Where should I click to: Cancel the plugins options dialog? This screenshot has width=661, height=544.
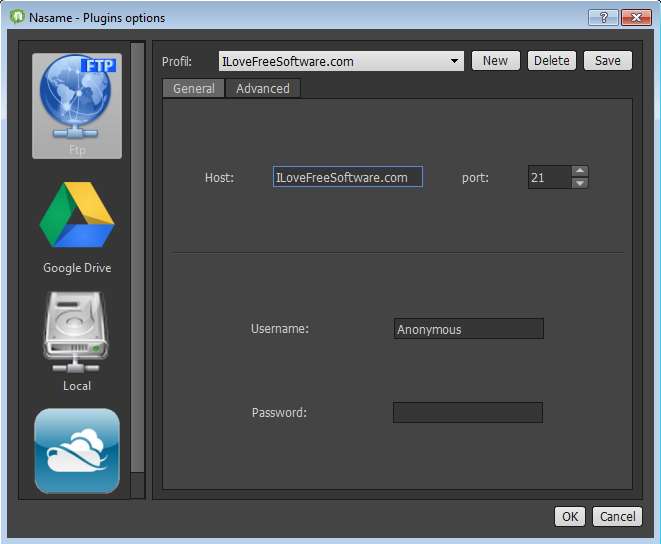617,517
